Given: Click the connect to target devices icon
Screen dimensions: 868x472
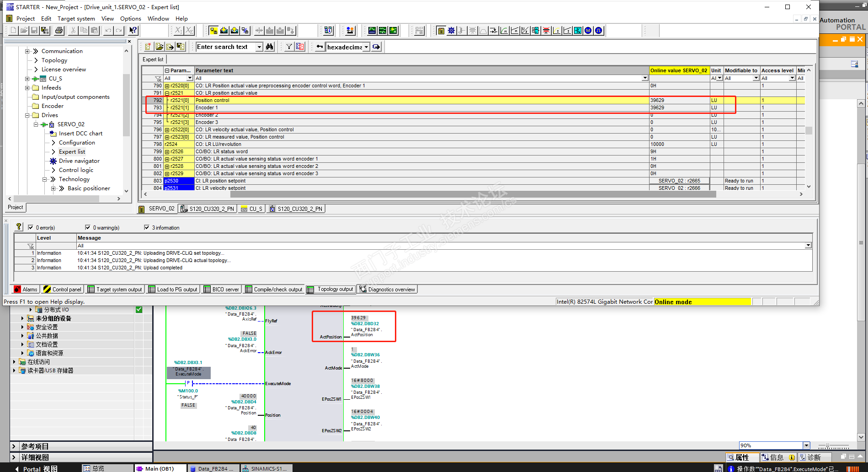Looking at the screenshot, I should pos(213,31).
